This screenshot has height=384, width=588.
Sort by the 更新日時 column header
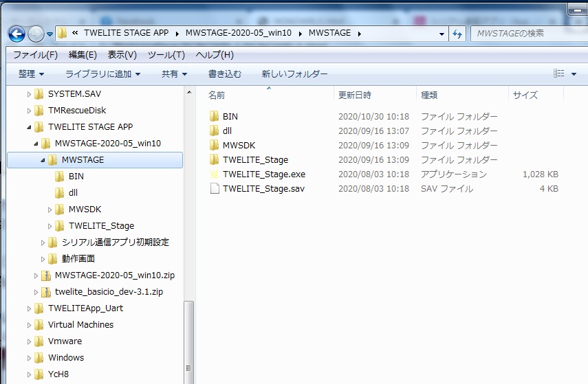pos(354,95)
